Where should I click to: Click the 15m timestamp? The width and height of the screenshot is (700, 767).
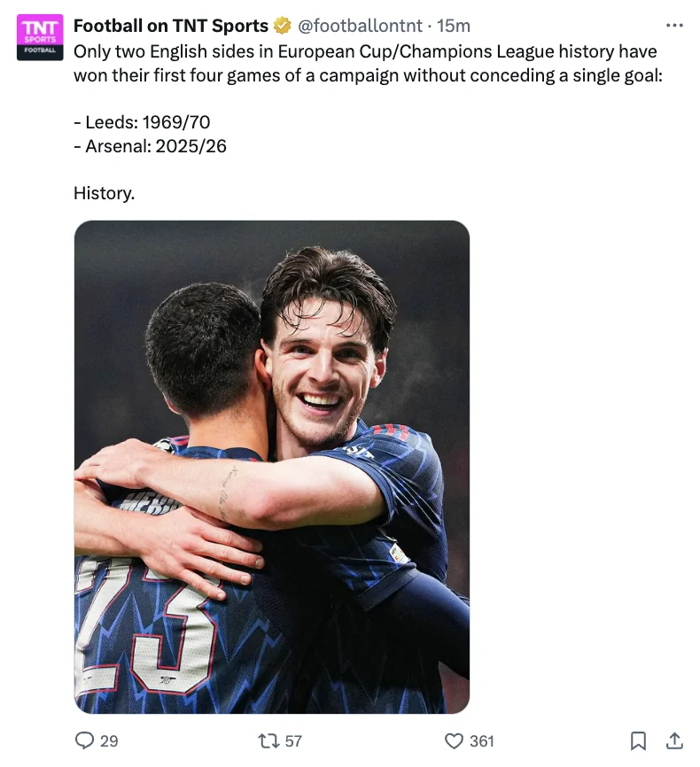pyautogui.click(x=454, y=26)
